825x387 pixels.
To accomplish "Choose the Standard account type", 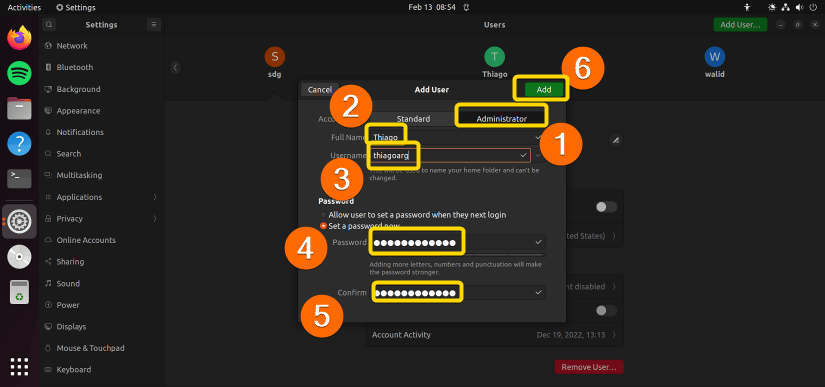I will coord(414,119).
